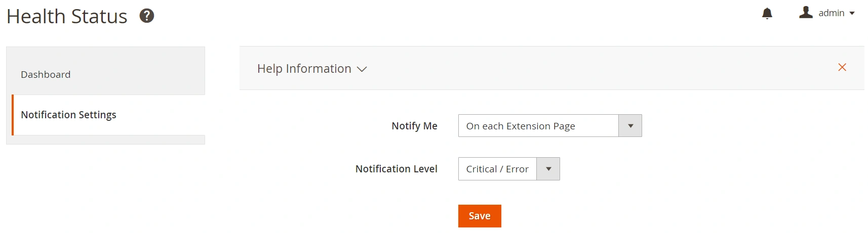Click the caret arrow next to admin
This screenshot has height=233, width=868.
coord(852,13)
